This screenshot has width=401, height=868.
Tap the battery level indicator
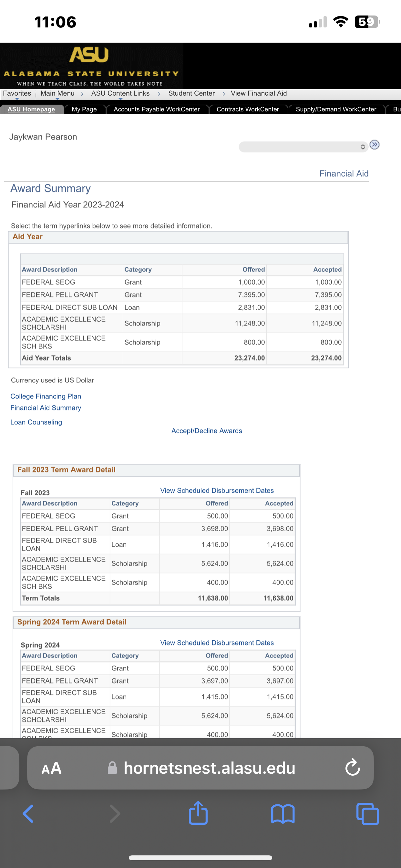367,22
